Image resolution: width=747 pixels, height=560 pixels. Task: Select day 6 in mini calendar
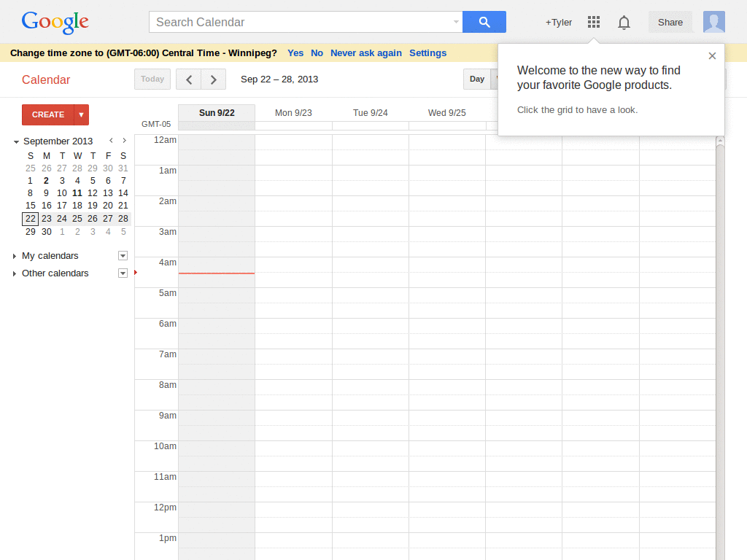click(108, 181)
